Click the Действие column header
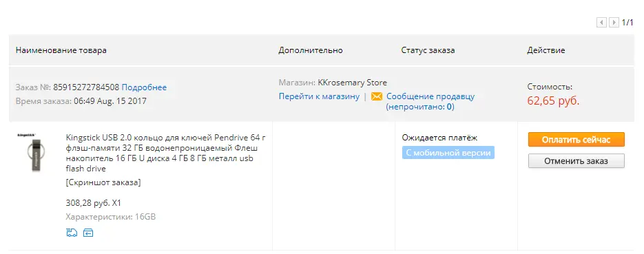 tap(546, 50)
